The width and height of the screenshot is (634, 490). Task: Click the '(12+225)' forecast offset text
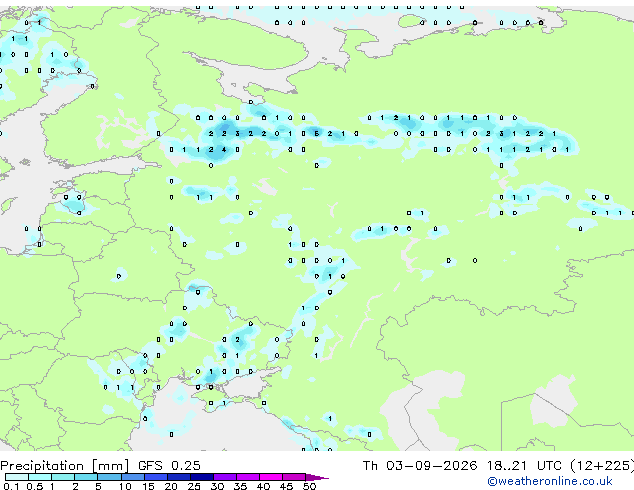(602, 466)
